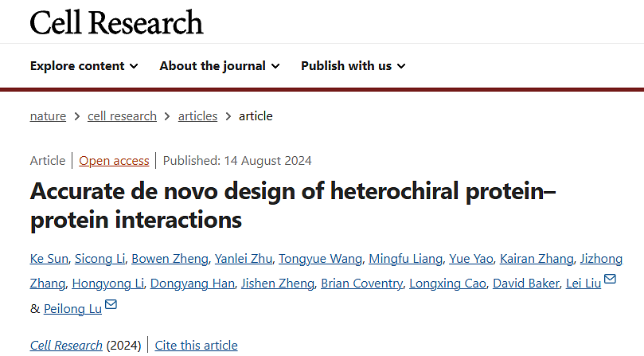The height and width of the screenshot is (356, 644).
Task: Open author Longxing Cao's info
Action: pos(447,284)
